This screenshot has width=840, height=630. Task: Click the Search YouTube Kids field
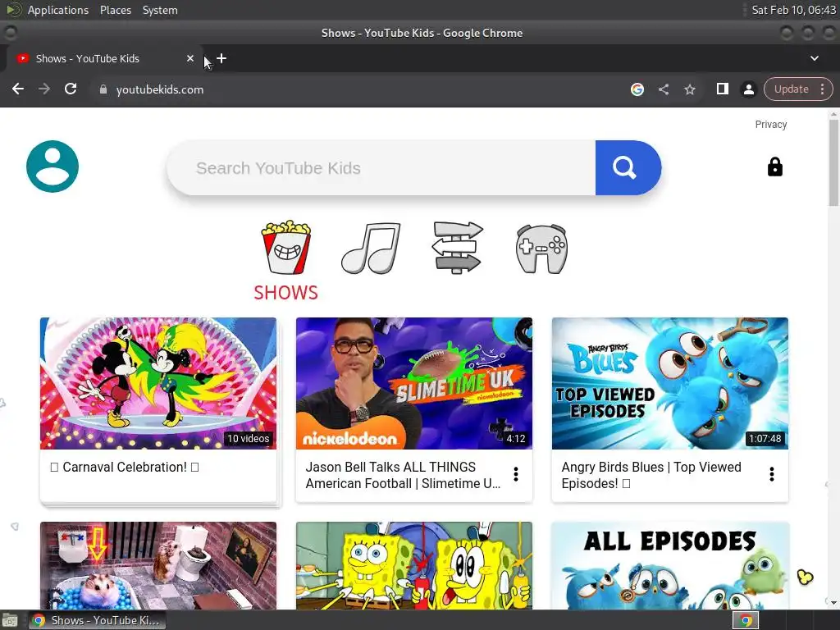click(381, 167)
